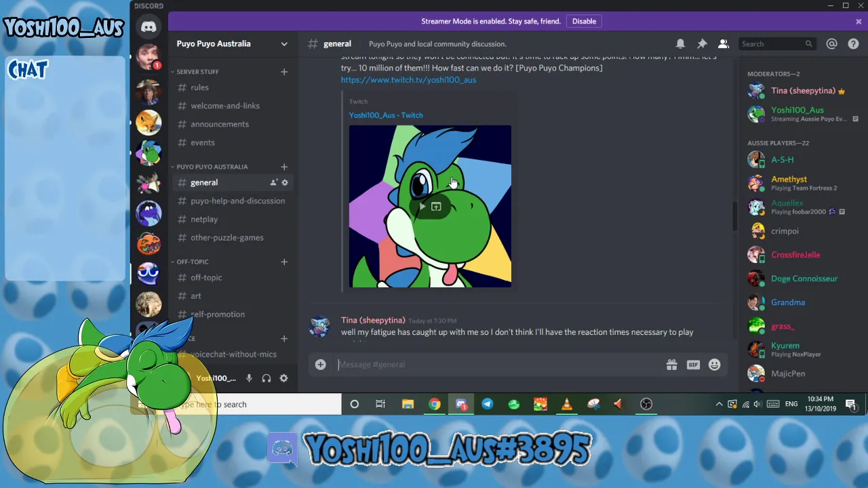Deafen with headphones icon
Image resolution: width=868 pixels, height=488 pixels.
[x=267, y=378]
